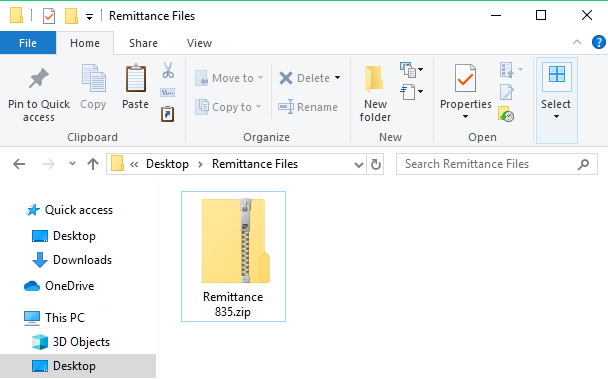
Task: Open the New item dropdown
Action: [x=411, y=70]
